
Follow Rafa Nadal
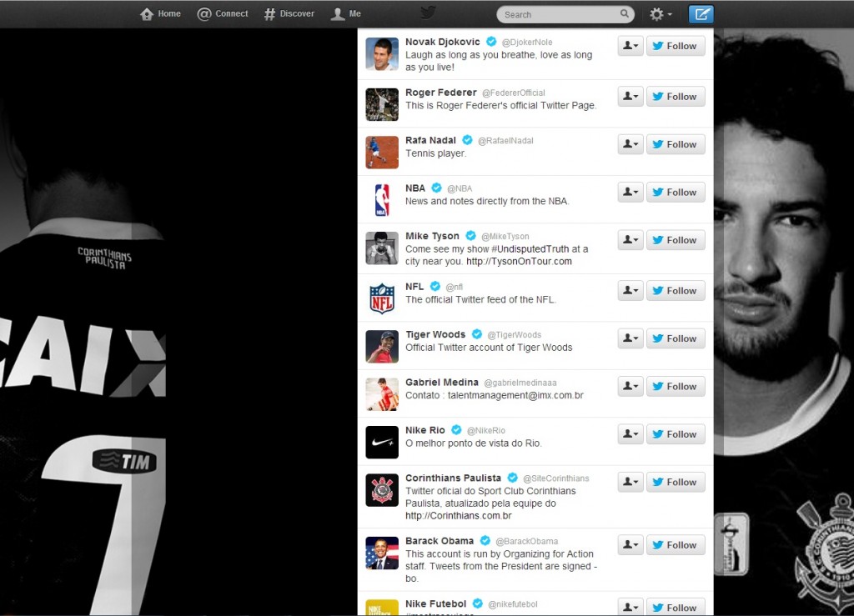tap(676, 145)
